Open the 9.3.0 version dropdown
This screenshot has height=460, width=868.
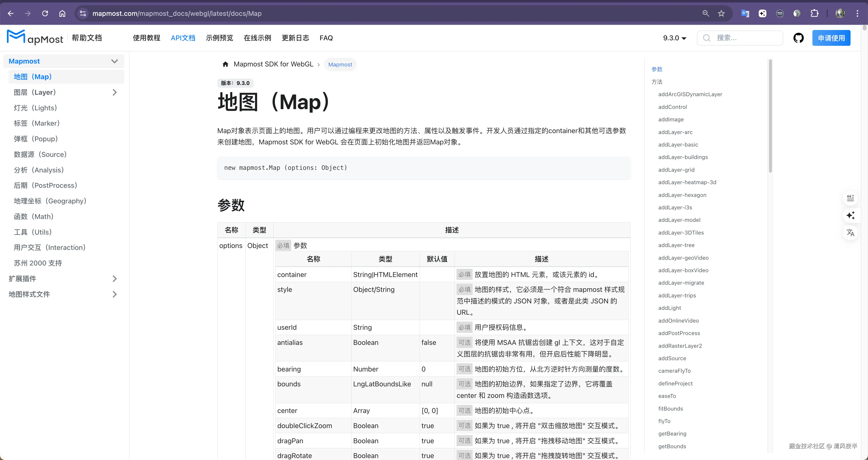pyautogui.click(x=674, y=38)
